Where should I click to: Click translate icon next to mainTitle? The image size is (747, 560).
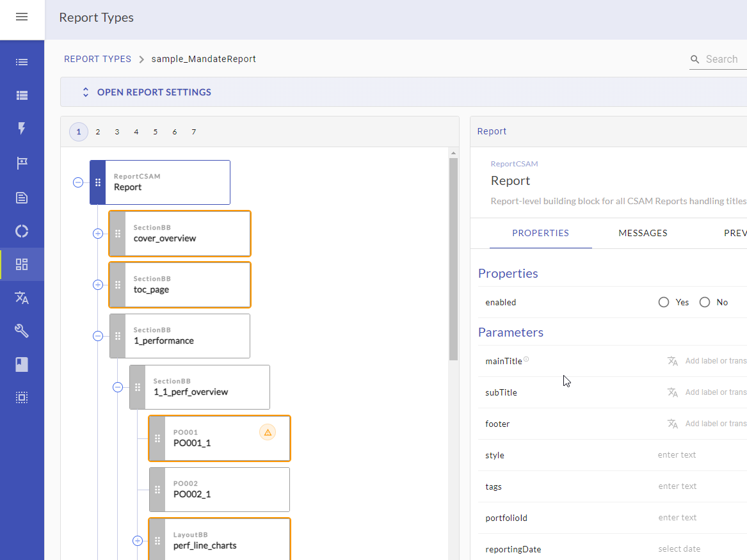pos(672,361)
